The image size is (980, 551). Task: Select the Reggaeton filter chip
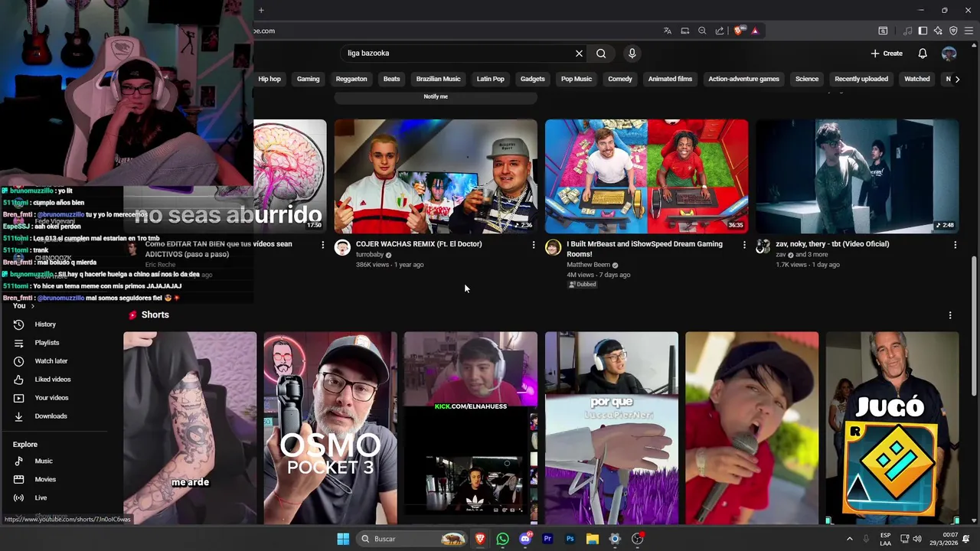pyautogui.click(x=351, y=79)
